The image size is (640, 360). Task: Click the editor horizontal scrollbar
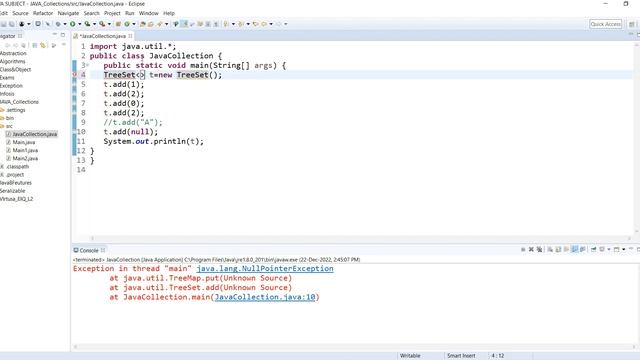(x=361, y=238)
